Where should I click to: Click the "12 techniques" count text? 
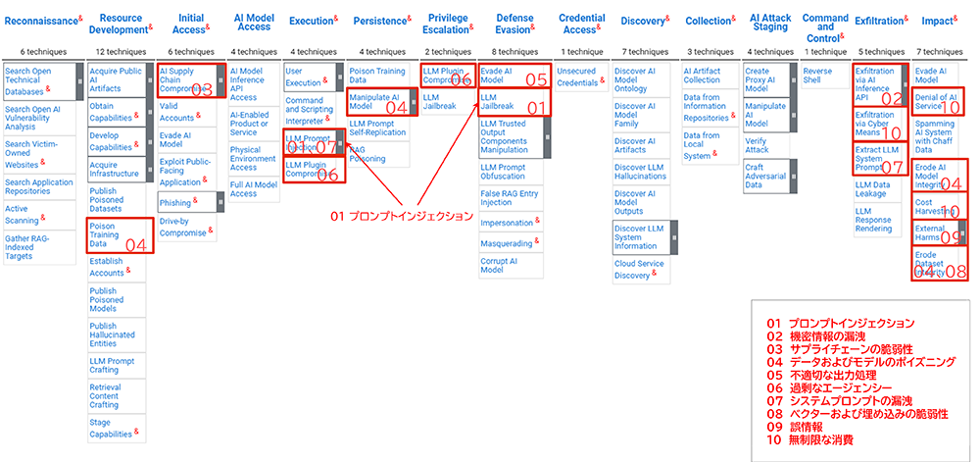click(x=122, y=51)
